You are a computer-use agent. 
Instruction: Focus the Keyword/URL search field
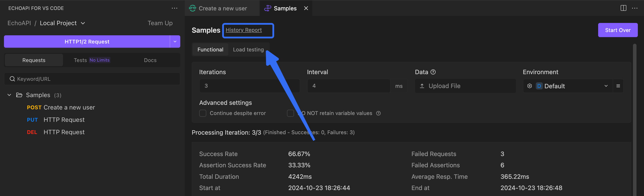[92, 79]
